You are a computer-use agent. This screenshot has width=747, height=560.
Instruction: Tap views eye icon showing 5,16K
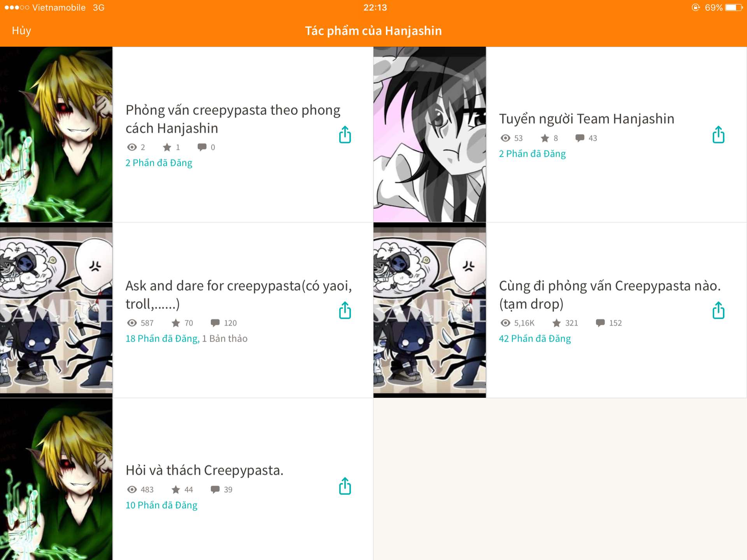click(x=505, y=323)
